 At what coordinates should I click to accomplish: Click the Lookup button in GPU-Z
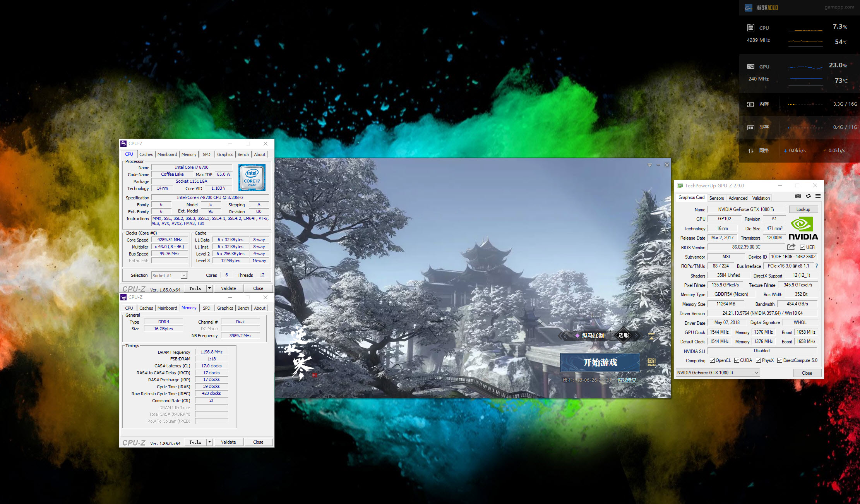tap(803, 209)
